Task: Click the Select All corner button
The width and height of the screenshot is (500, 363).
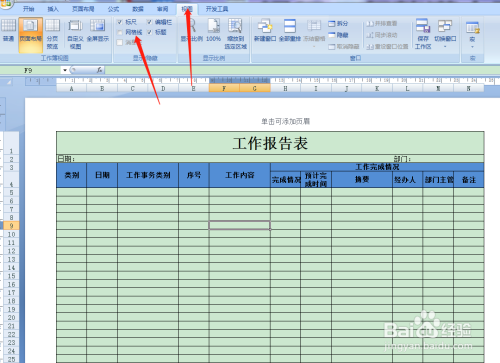Action: (9, 82)
